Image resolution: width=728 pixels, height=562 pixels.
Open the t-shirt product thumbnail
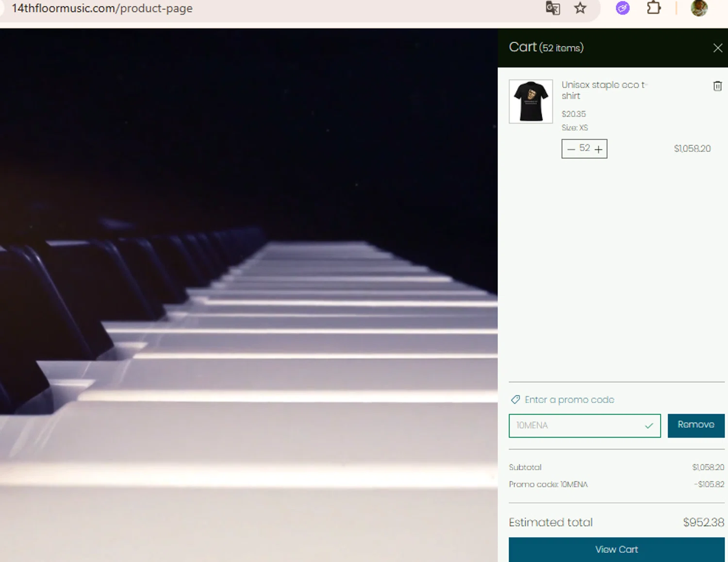tap(530, 102)
